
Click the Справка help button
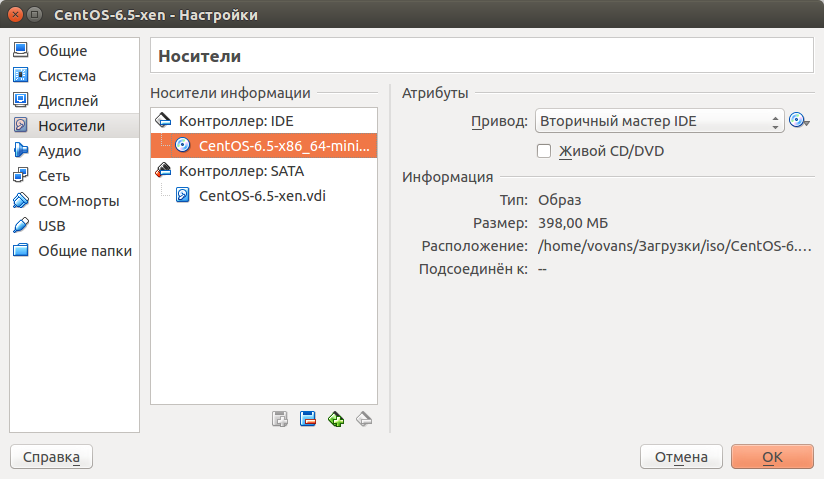(52, 457)
